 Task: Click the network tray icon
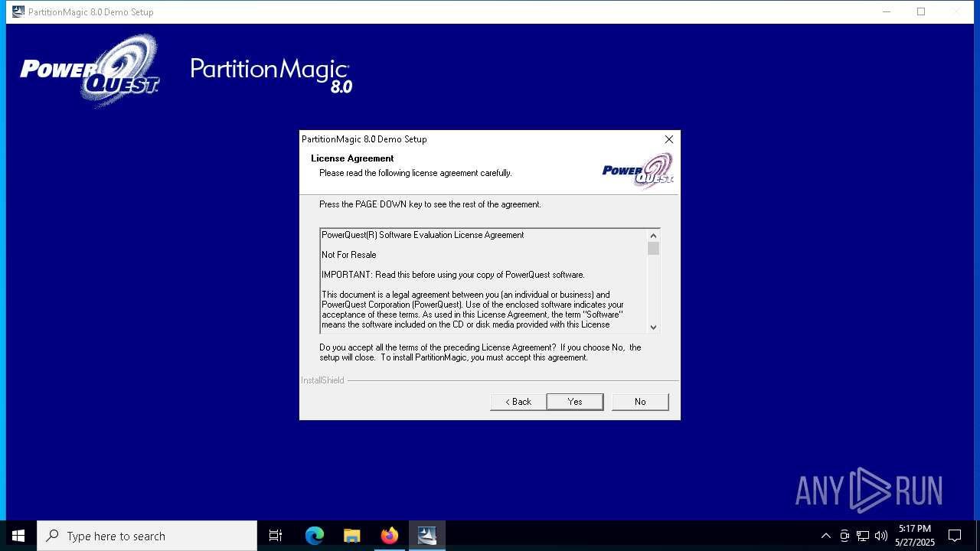pyautogui.click(x=863, y=536)
